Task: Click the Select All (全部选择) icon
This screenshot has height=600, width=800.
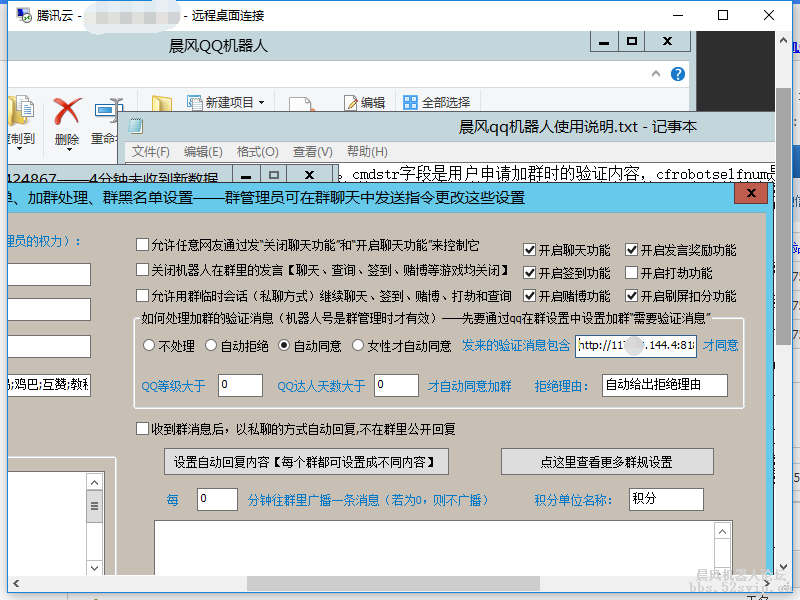Action: tap(409, 101)
